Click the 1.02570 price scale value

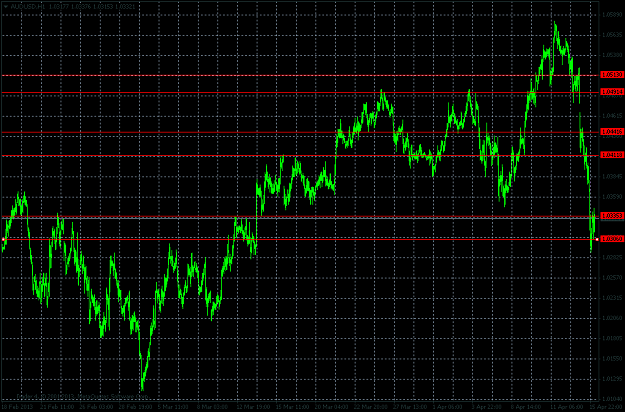(x=612, y=278)
